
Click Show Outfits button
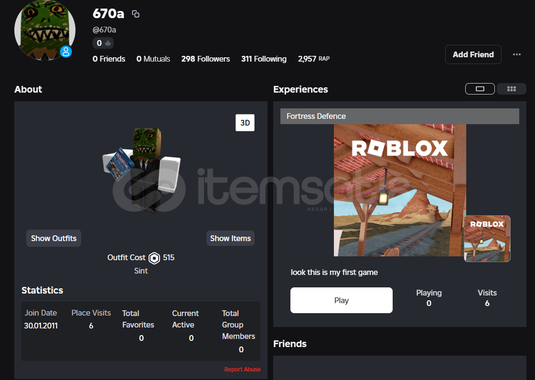click(x=54, y=238)
